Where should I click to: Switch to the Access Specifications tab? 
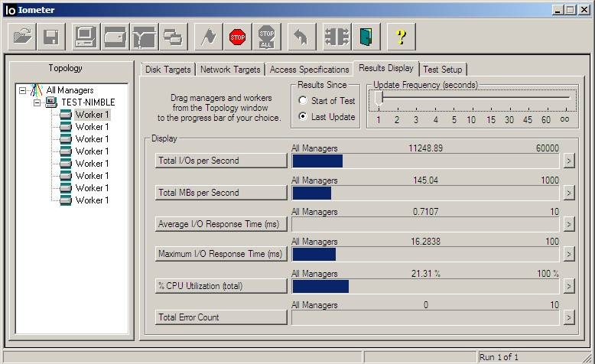[x=309, y=70]
